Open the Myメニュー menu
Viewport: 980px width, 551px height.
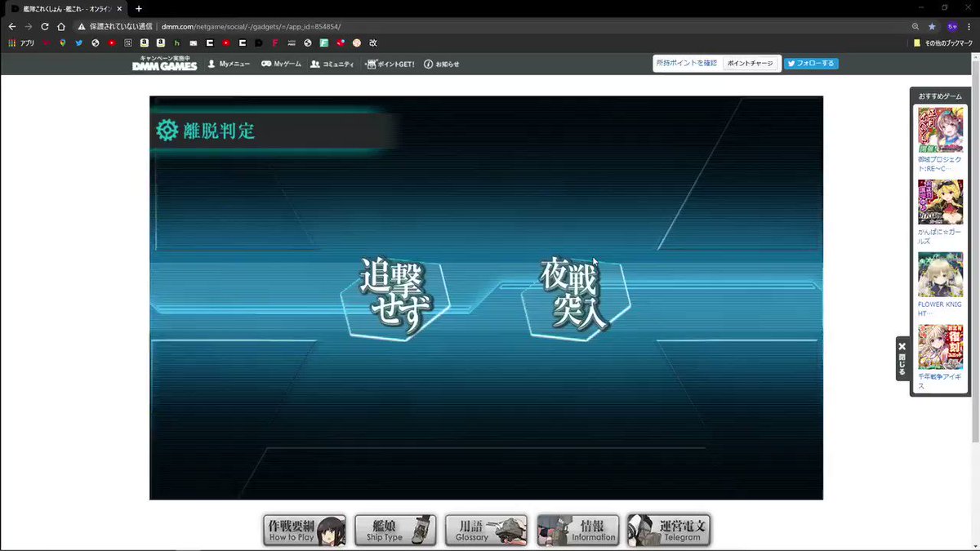[x=229, y=64]
